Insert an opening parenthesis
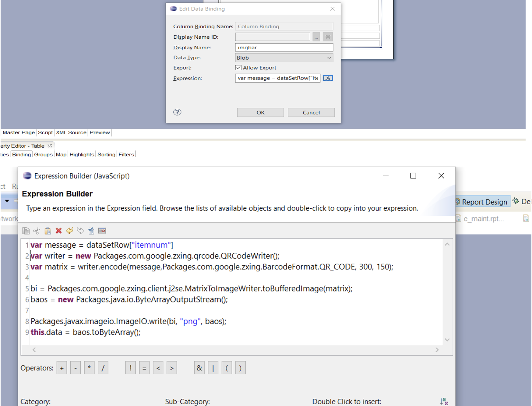This screenshot has height=406, width=532. (227, 368)
